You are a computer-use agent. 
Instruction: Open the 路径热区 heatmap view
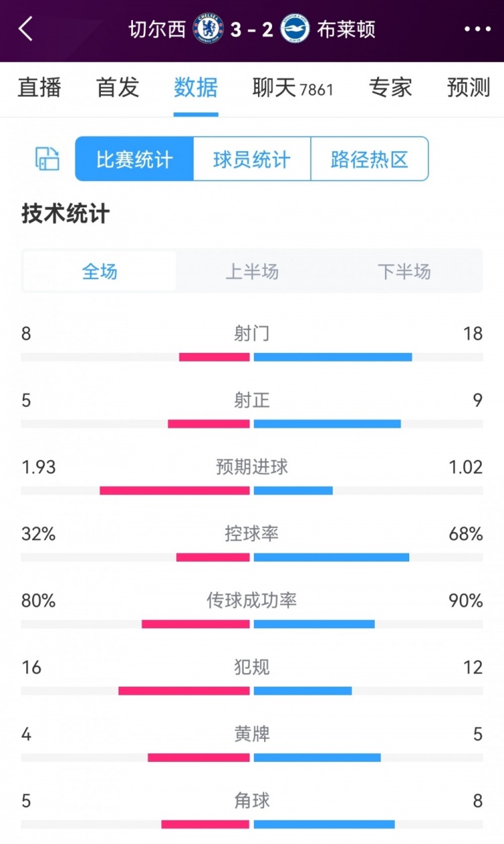(369, 159)
